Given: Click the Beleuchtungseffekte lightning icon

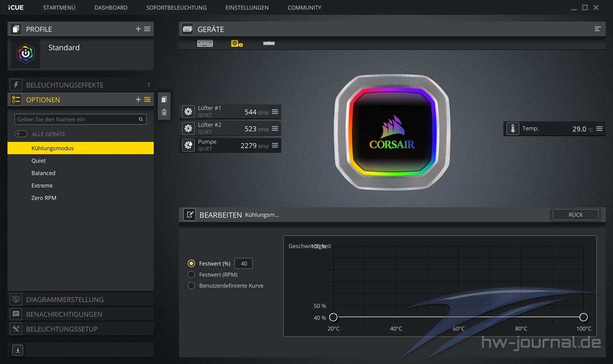Looking at the screenshot, I should click(x=16, y=85).
